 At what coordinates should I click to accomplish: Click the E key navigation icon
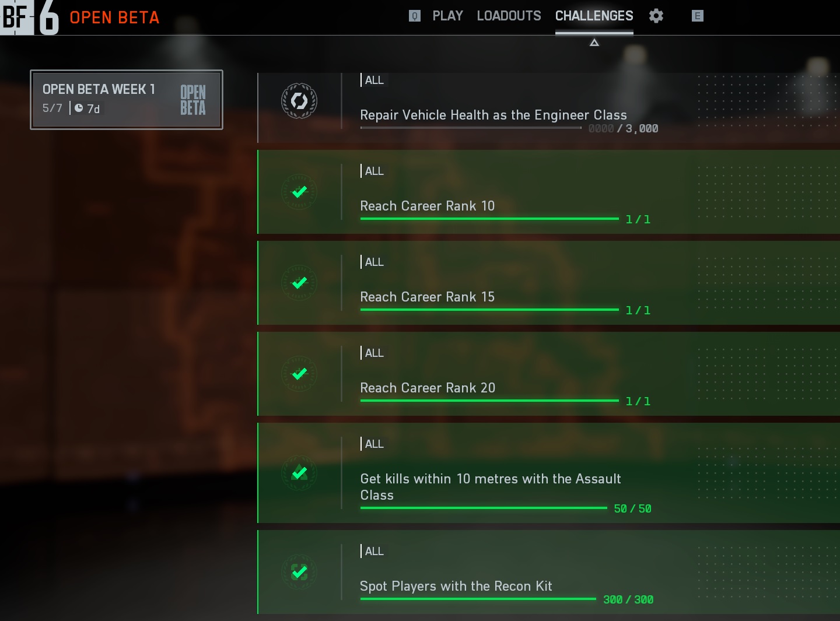point(697,16)
